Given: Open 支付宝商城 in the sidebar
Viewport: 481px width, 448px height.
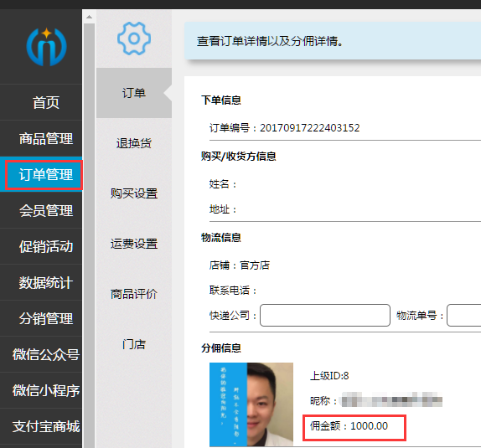Looking at the screenshot, I should 46,426.
